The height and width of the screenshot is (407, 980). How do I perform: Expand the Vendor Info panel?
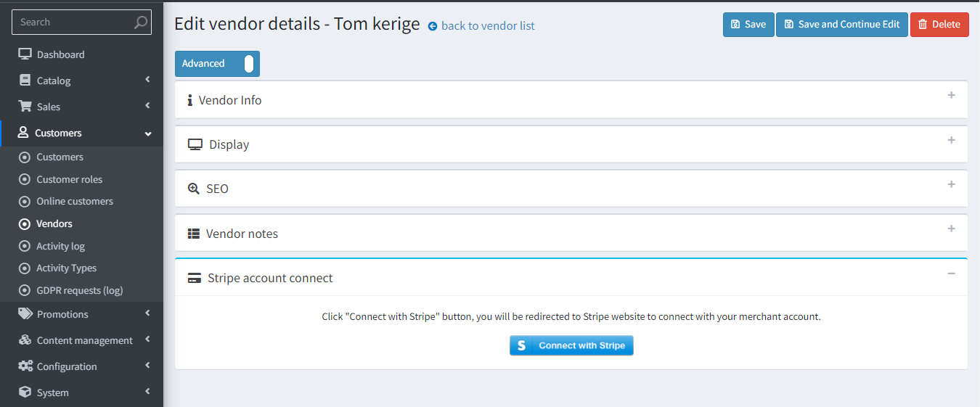[x=571, y=100]
